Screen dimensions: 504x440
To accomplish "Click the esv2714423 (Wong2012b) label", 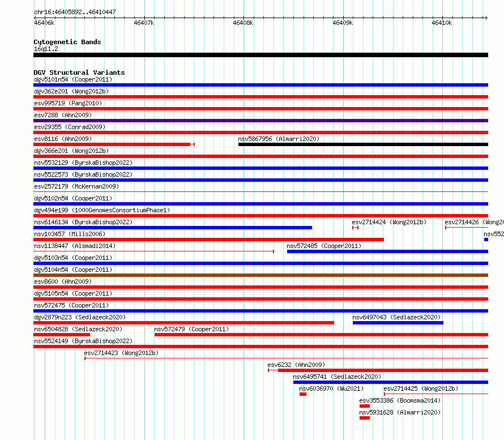I will 121,353.
